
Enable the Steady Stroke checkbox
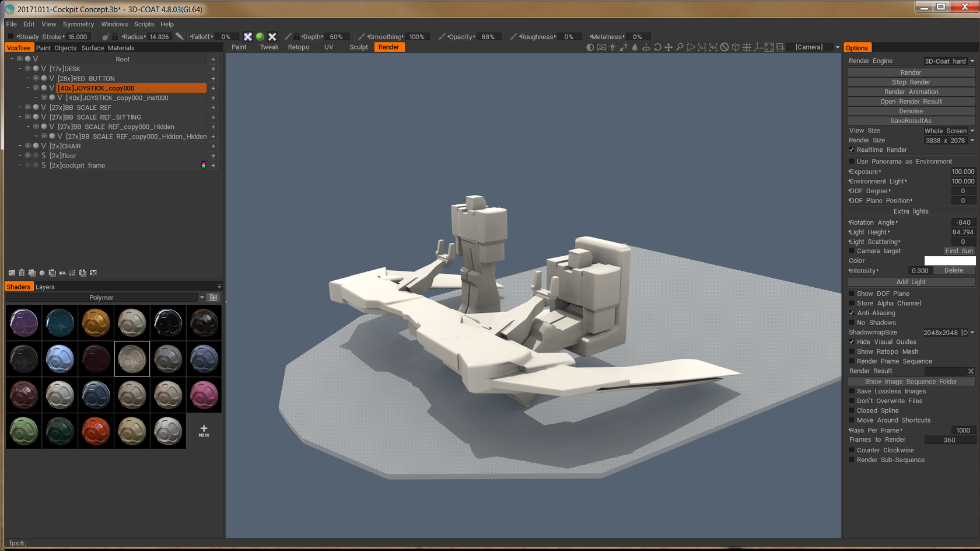(10, 37)
